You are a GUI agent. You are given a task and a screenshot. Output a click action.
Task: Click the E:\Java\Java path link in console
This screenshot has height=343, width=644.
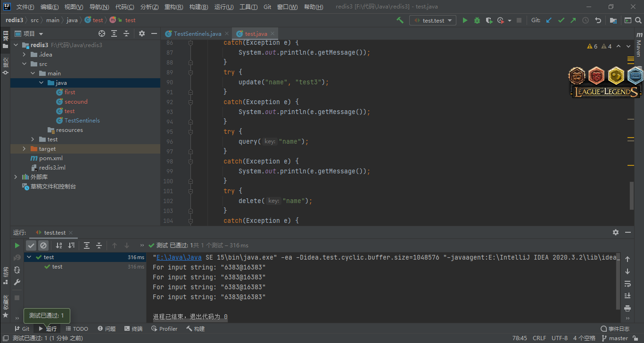click(x=179, y=257)
